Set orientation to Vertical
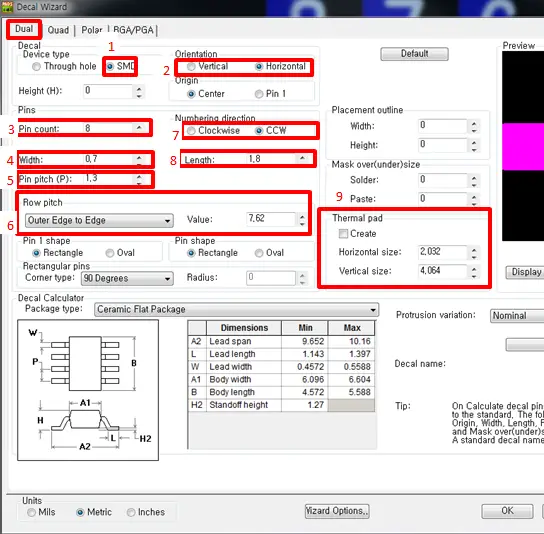The width and height of the screenshot is (544, 534). (207, 67)
